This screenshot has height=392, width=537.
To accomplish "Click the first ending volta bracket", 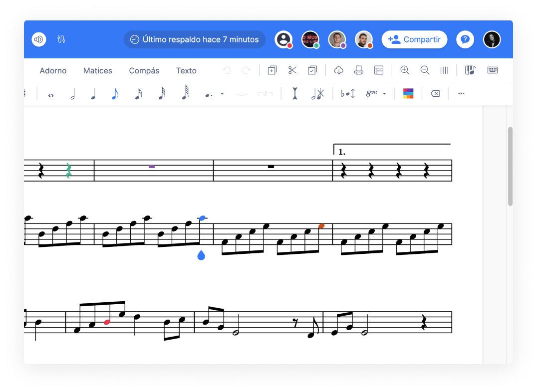I will click(392, 149).
